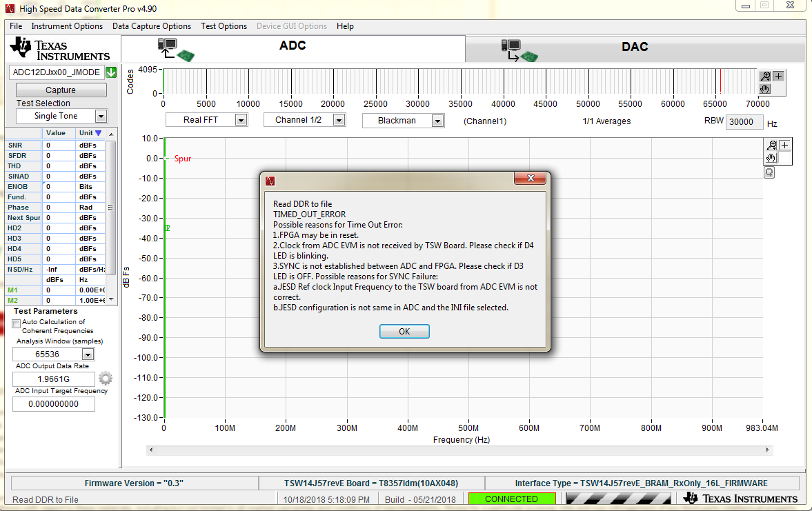
Task: Minimize the High Speed Data Converter Pro window
Action: coord(746,6)
